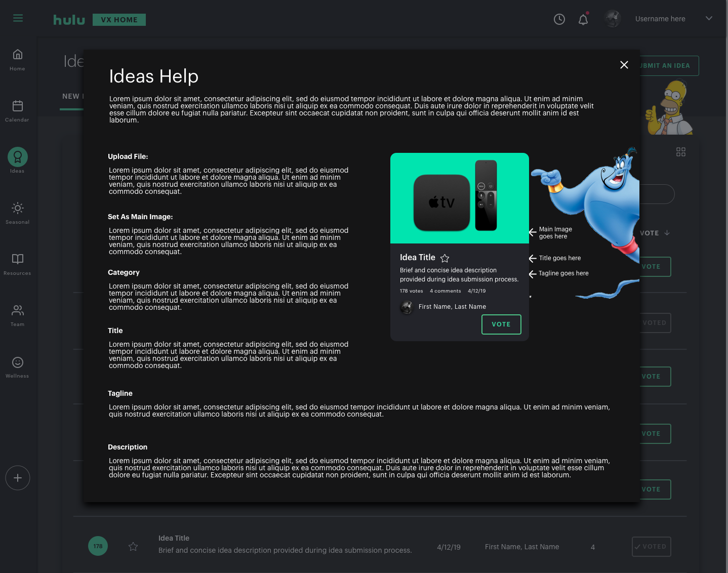Click the Description section heading
Image resolution: width=728 pixels, height=573 pixels.
tap(128, 447)
